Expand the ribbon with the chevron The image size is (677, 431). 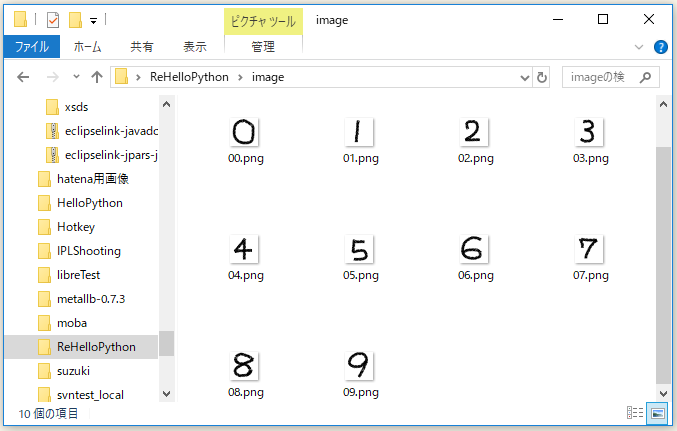(x=639, y=47)
